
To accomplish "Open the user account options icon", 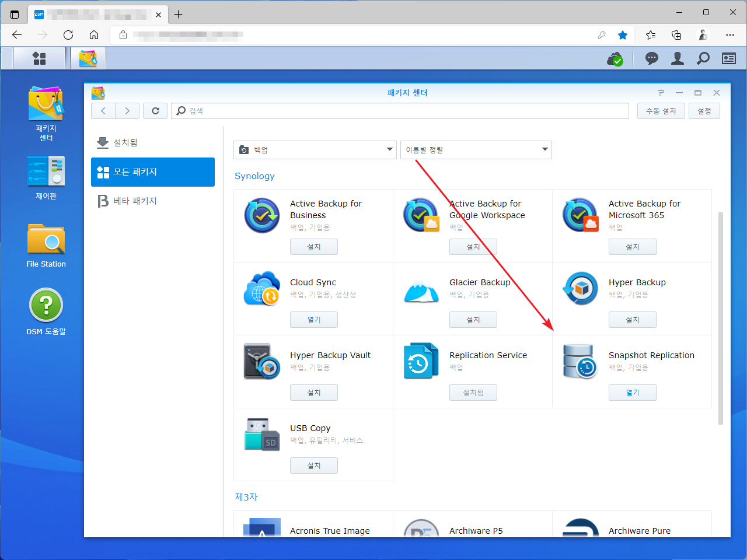I will tap(678, 58).
